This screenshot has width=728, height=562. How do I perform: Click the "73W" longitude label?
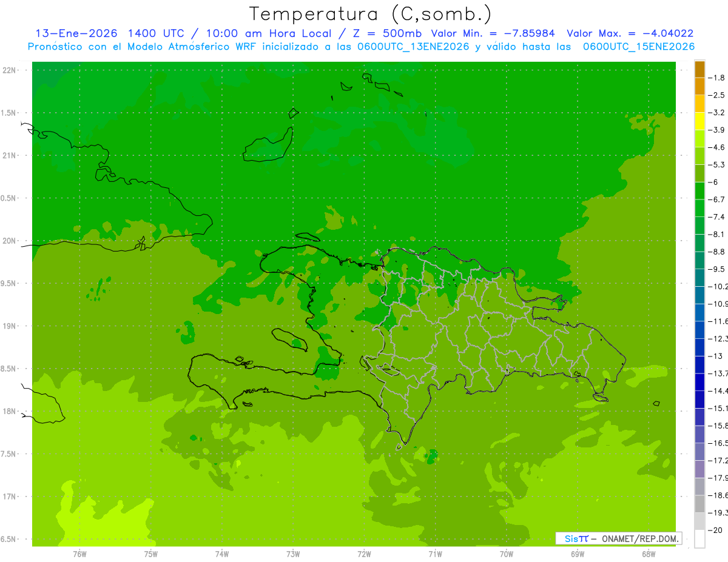click(x=293, y=554)
